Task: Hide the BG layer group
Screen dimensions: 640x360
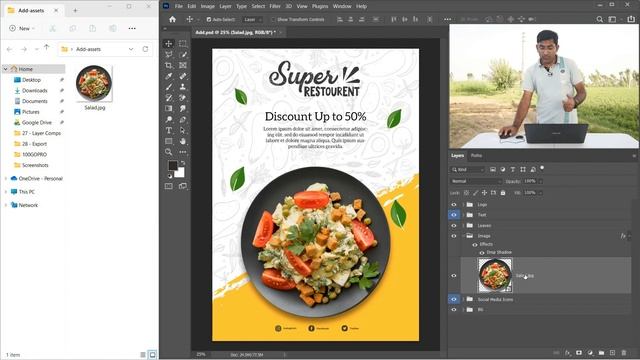Action: (454, 310)
